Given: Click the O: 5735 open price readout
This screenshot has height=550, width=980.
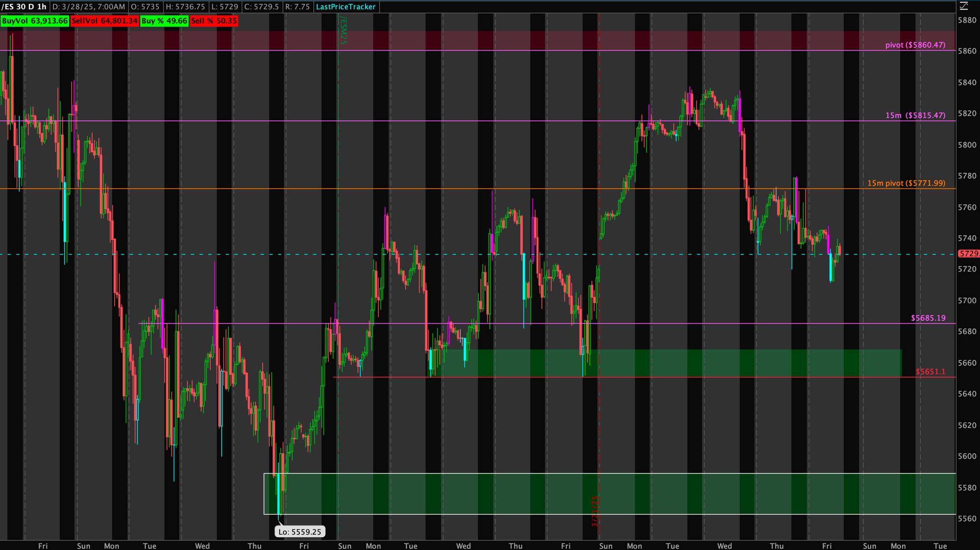Looking at the screenshot, I should click(x=145, y=7).
